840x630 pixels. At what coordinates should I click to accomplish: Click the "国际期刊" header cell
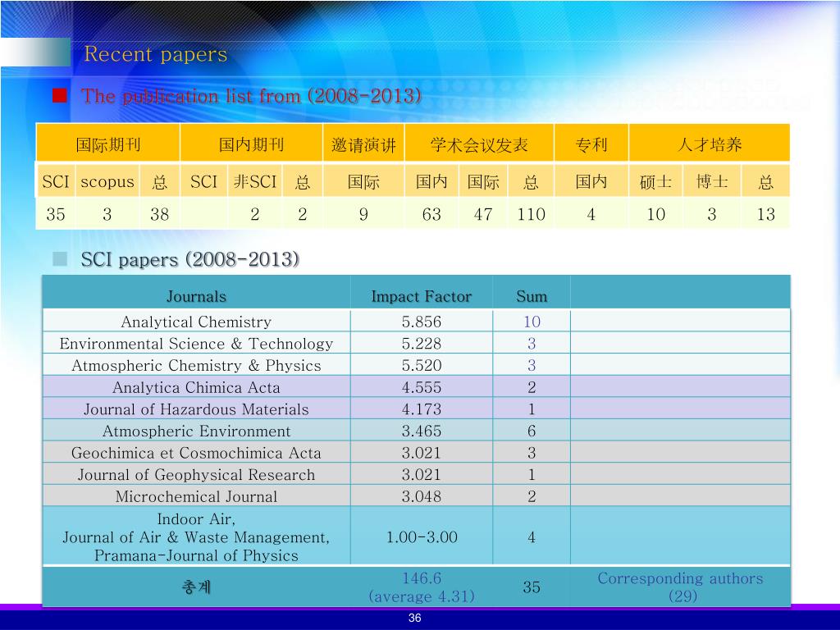[x=108, y=144]
